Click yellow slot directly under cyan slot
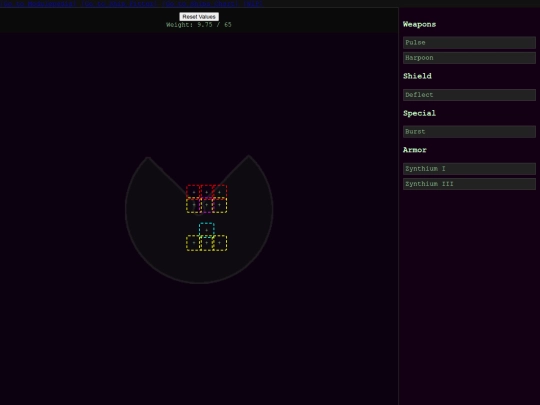The width and height of the screenshot is (540, 405). (207, 243)
